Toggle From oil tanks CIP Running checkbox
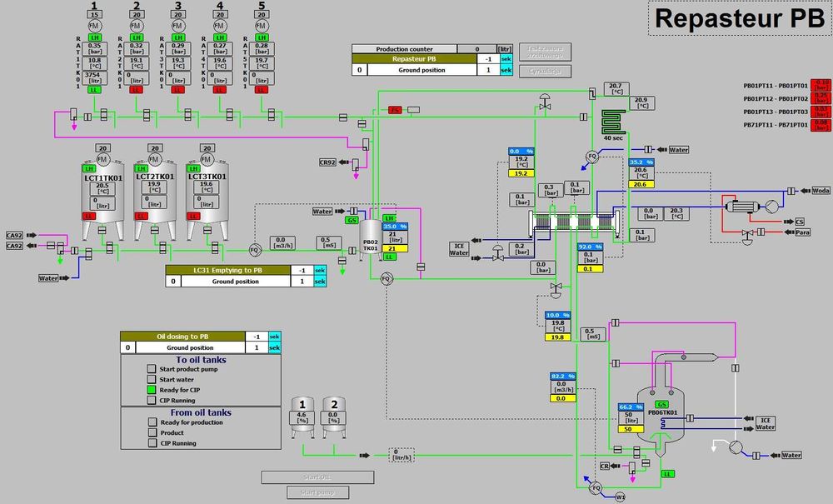Viewport: 833px width, 504px height. 152,443
